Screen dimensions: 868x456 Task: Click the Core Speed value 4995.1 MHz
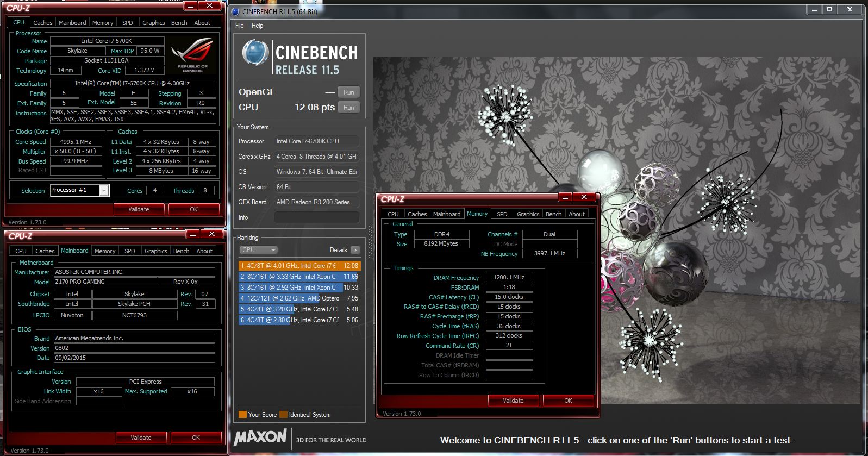76,142
